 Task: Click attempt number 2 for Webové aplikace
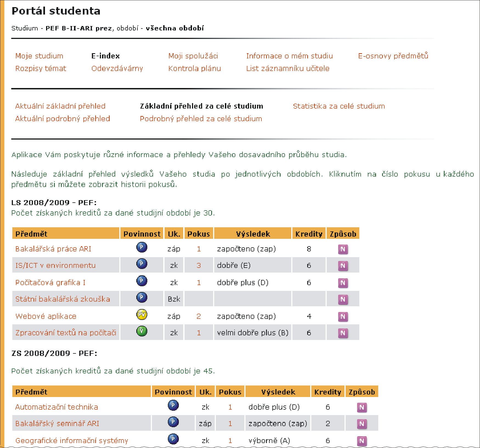[199, 316]
